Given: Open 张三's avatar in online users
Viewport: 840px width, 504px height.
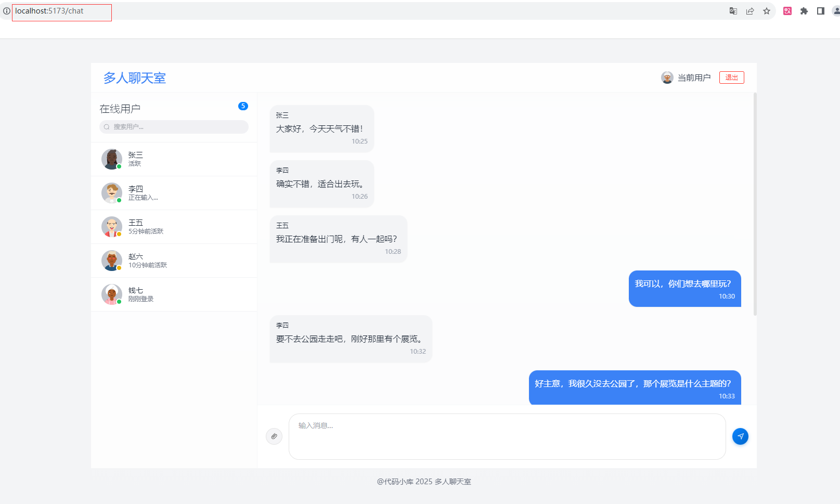Looking at the screenshot, I should [x=112, y=159].
